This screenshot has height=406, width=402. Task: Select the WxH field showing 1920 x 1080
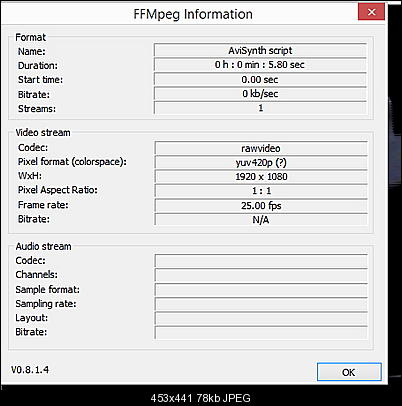pyautogui.click(x=261, y=177)
